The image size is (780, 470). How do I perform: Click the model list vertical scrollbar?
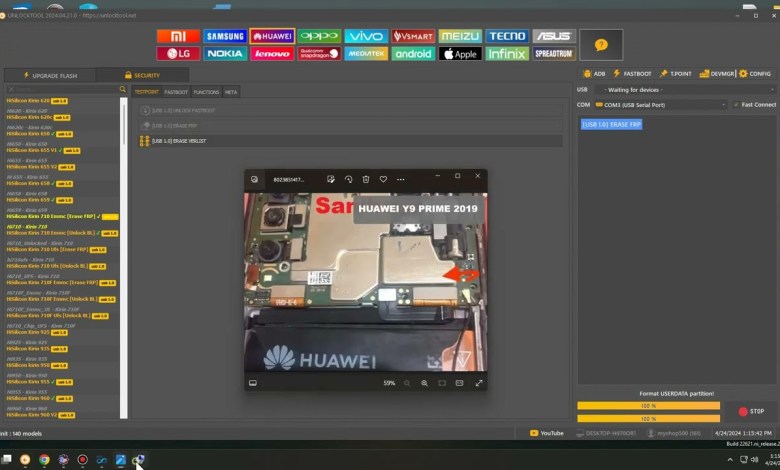[124, 258]
